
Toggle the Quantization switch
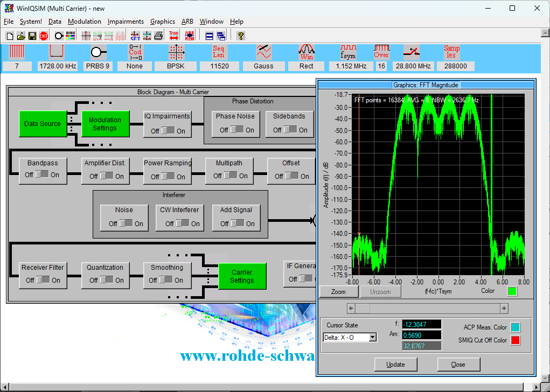point(107,279)
